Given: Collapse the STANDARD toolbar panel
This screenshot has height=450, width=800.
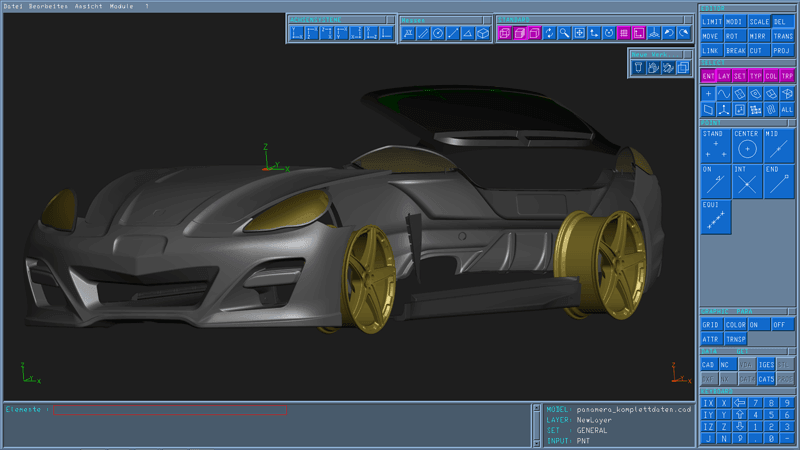Looking at the screenshot, I should click(688, 19).
